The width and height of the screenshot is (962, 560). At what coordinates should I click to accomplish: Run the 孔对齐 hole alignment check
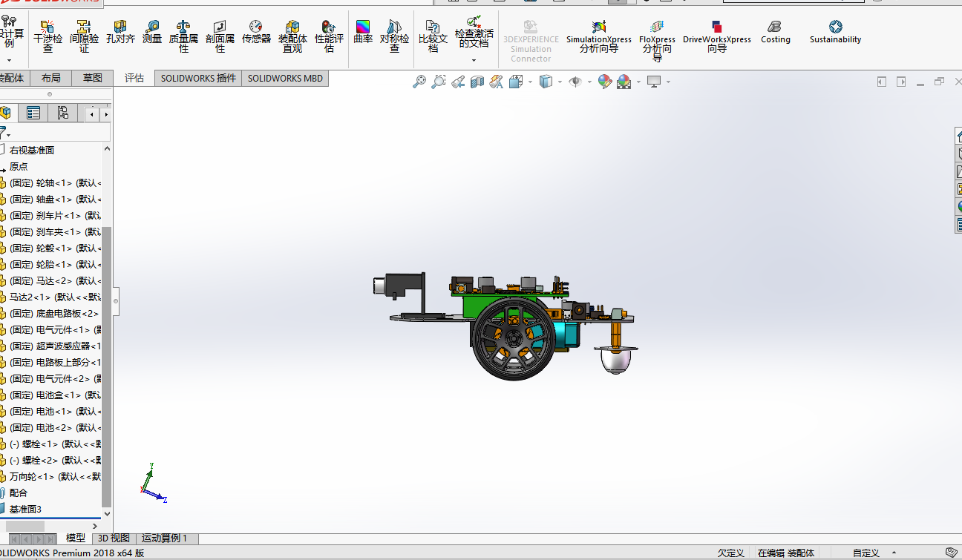click(120, 33)
